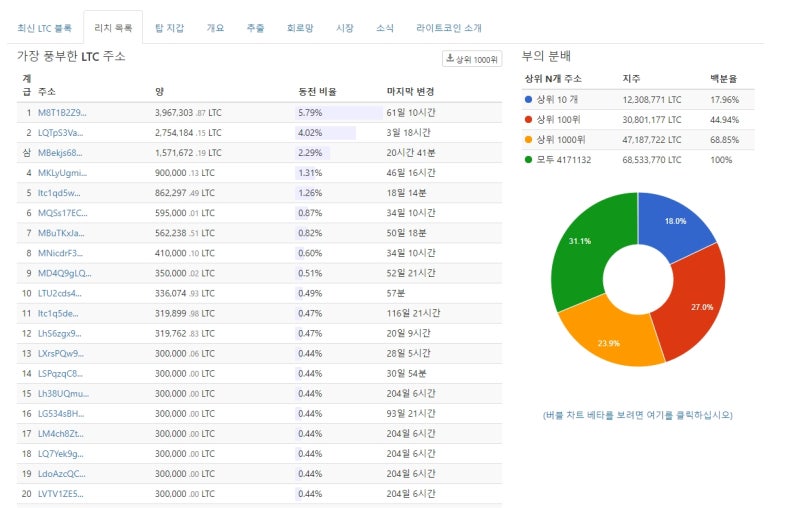Open the 소식 tab

point(385,28)
